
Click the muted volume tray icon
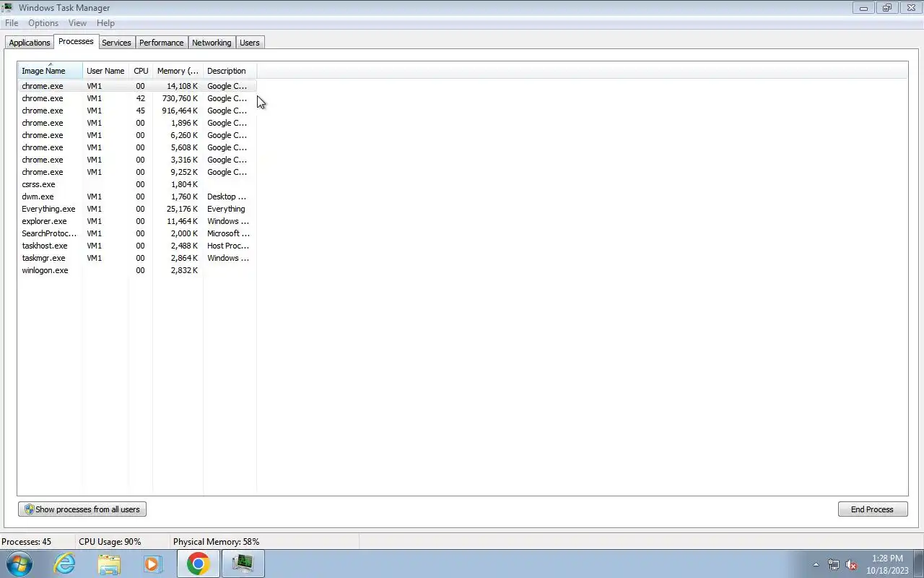(x=851, y=564)
